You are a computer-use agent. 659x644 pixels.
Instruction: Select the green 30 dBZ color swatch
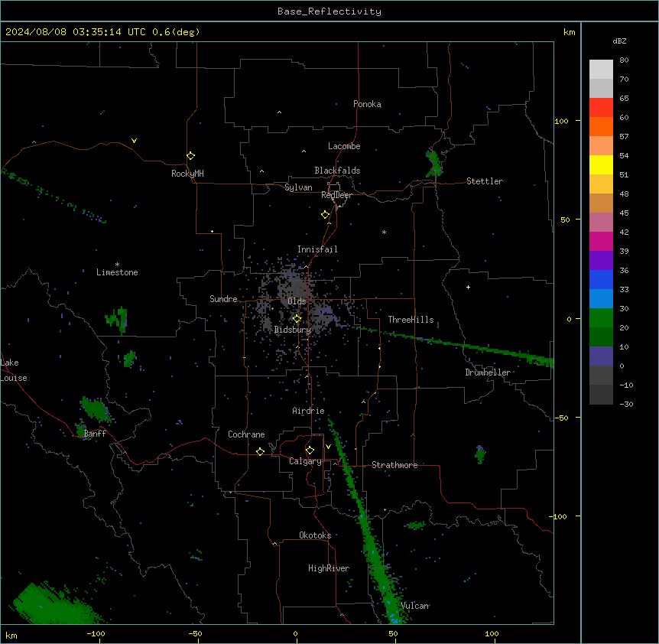(x=601, y=318)
